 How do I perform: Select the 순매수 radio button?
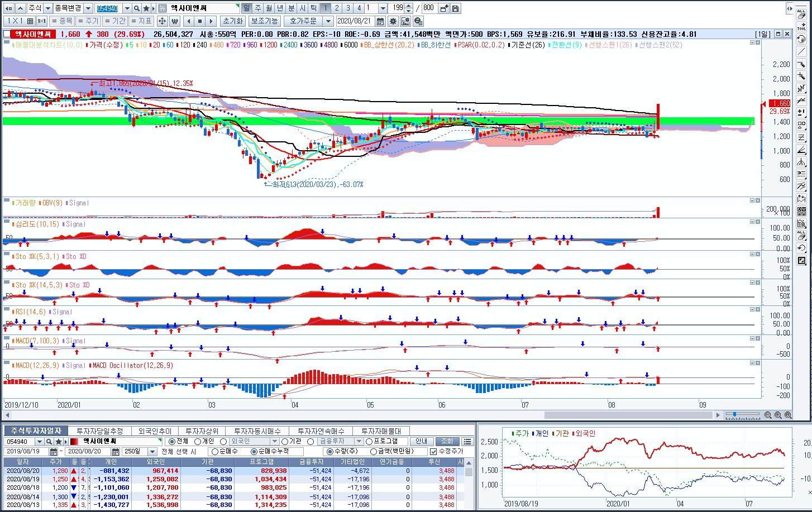click(x=215, y=452)
